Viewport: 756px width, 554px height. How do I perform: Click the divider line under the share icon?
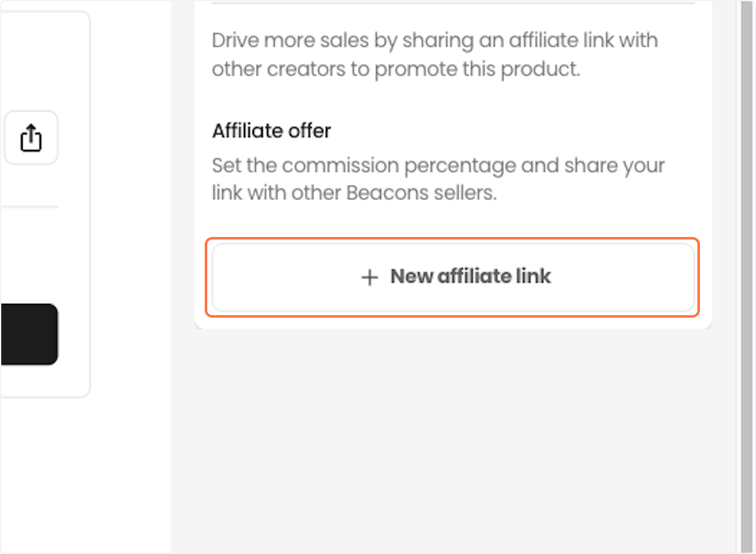pyautogui.click(x=29, y=206)
